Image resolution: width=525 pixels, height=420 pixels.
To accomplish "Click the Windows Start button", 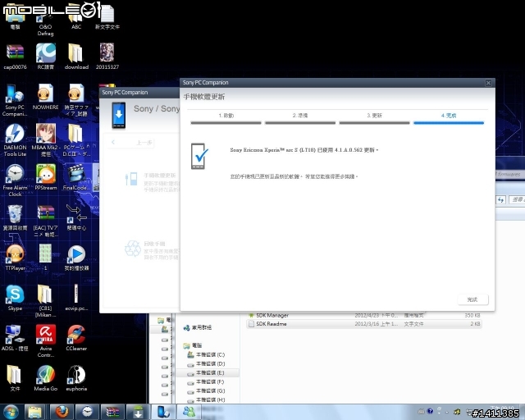I will [11, 412].
